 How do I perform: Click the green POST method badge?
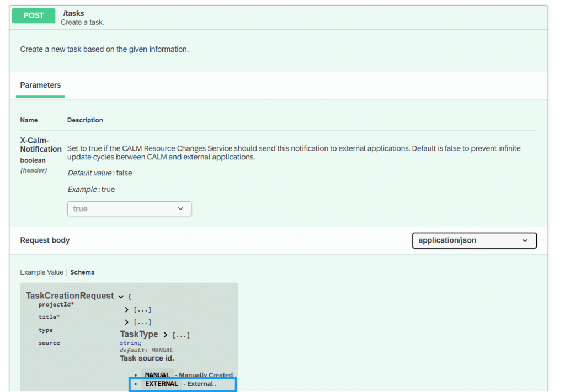pyautogui.click(x=34, y=15)
